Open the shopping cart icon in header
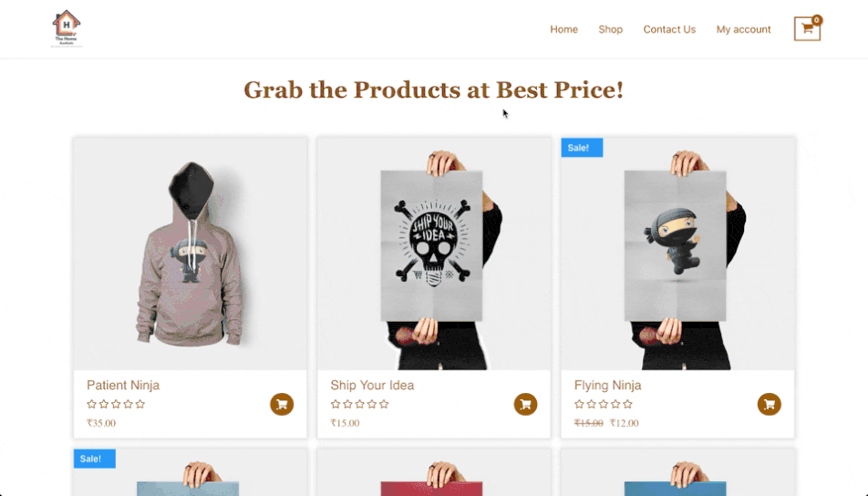Viewport: 868px width, 496px height. (807, 28)
